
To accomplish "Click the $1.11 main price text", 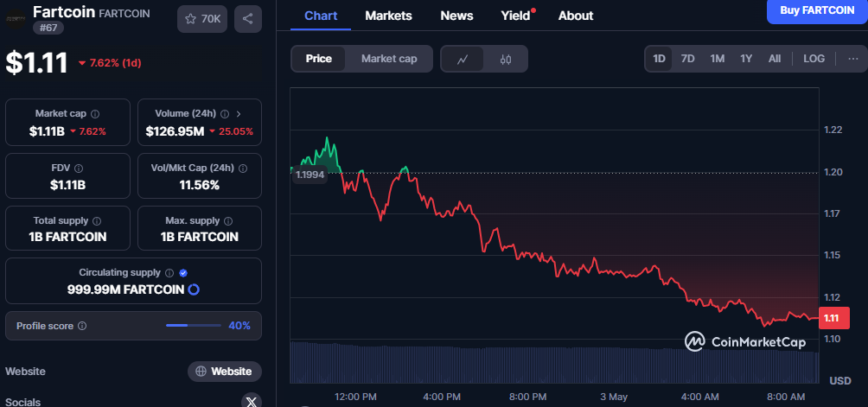I will coord(36,62).
